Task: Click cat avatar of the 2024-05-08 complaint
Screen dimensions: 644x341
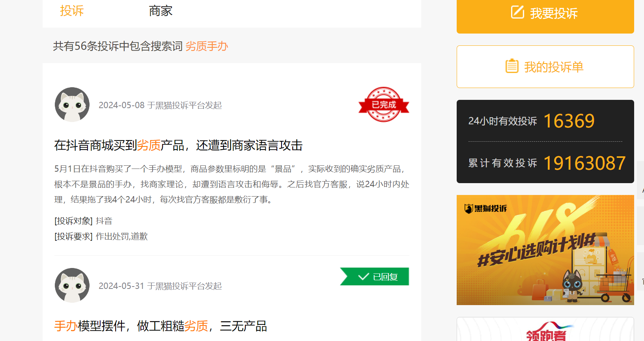Action: pyautogui.click(x=72, y=105)
